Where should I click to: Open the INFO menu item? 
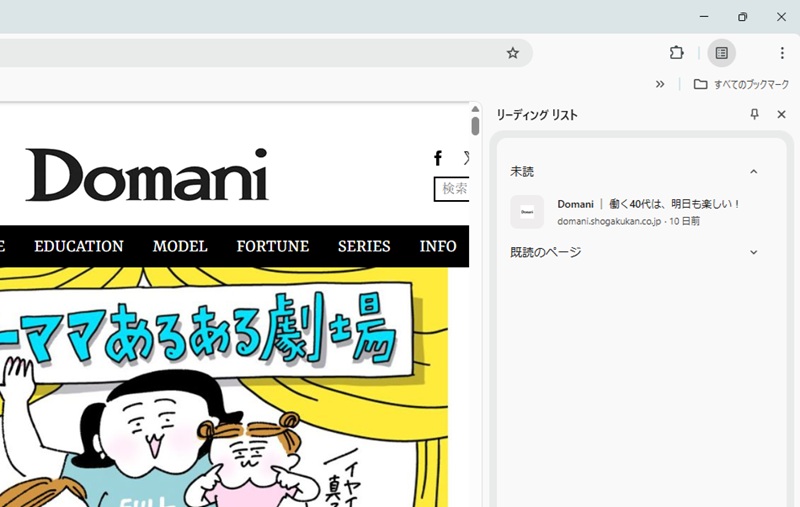[x=438, y=246]
